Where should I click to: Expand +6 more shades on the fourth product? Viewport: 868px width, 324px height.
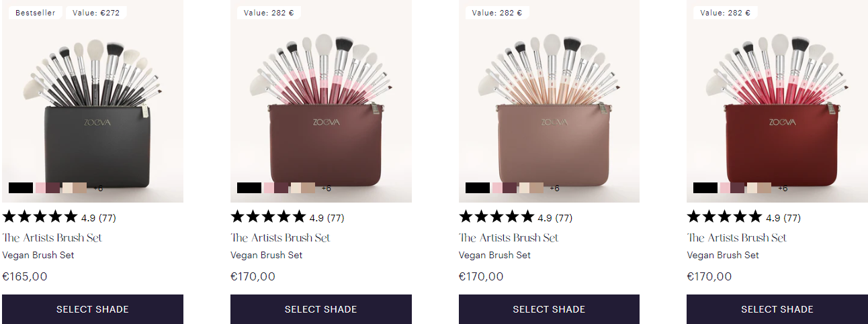[783, 188]
